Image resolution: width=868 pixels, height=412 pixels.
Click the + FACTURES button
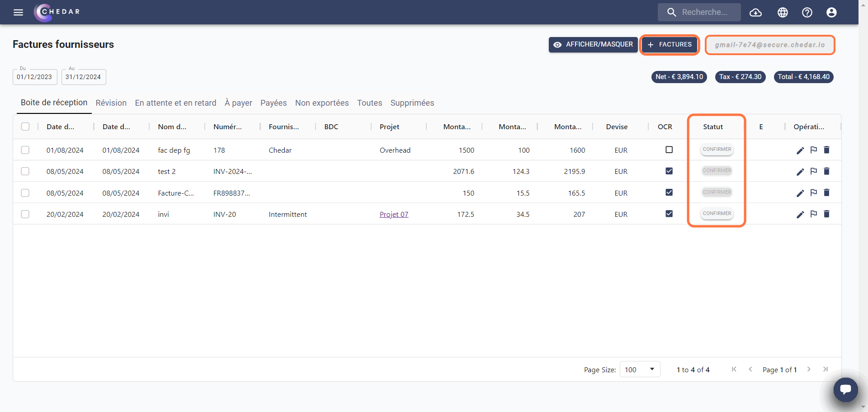coord(670,45)
